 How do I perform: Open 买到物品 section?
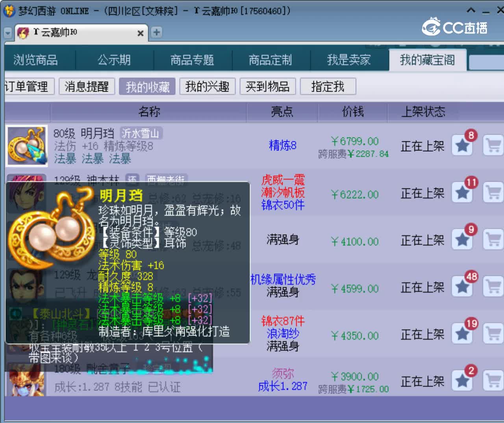coord(268,86)
